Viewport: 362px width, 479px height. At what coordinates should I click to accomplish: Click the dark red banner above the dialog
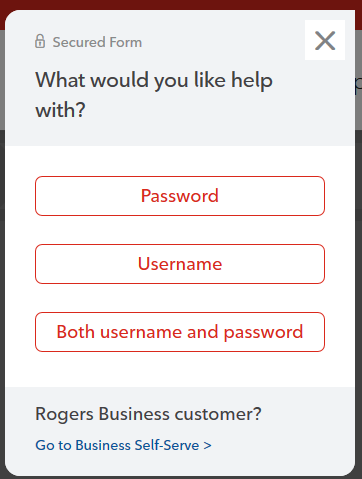181,5
